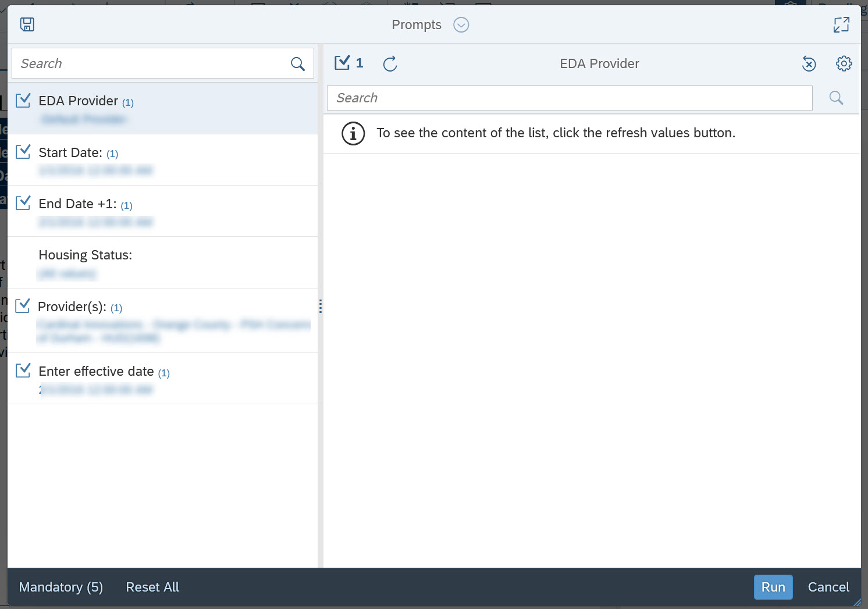Expand the Prompts dropdown chevron
This screenshot has height=609, width=868.
[461, 25]
